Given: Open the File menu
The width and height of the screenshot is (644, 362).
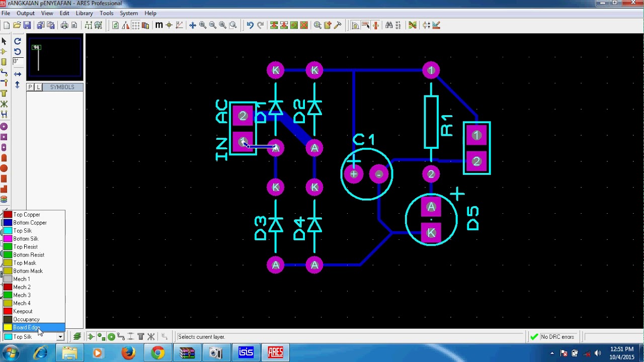Looking at the screenshot, I should tap(6, 13).
